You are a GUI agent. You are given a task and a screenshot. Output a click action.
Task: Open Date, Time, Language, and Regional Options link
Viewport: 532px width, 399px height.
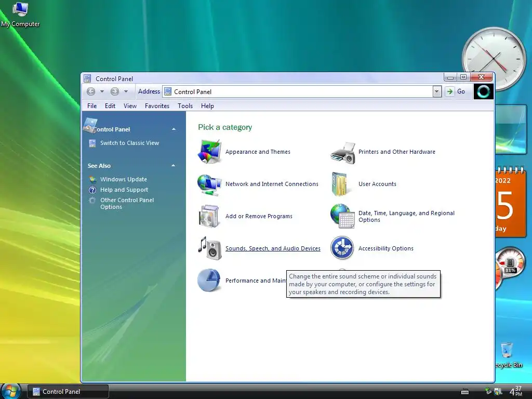coord(406,217)
